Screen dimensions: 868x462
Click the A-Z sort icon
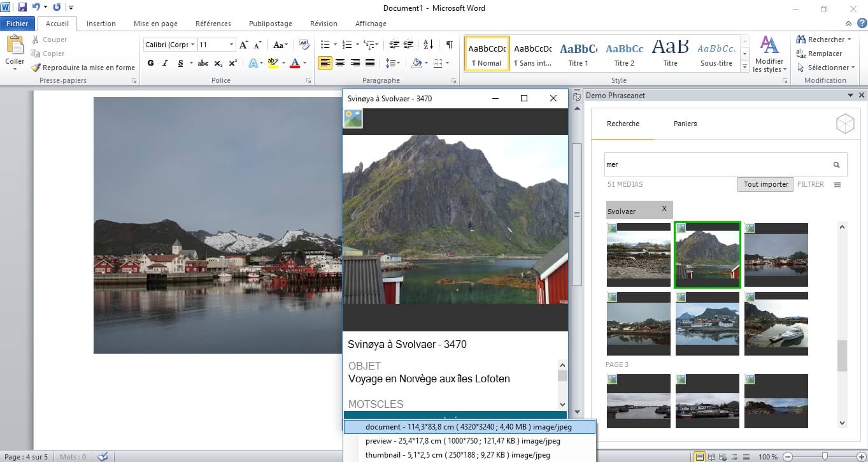tap(428, 45)
